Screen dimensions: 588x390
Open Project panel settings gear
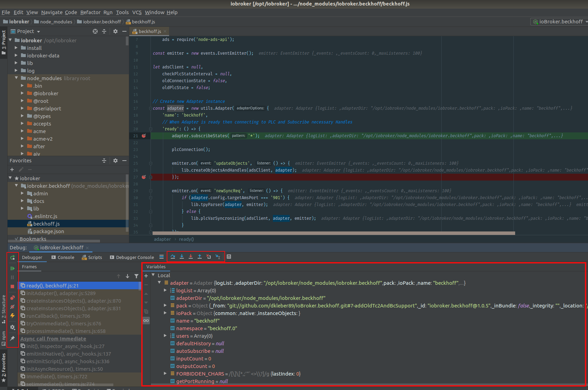pos(115,31)
